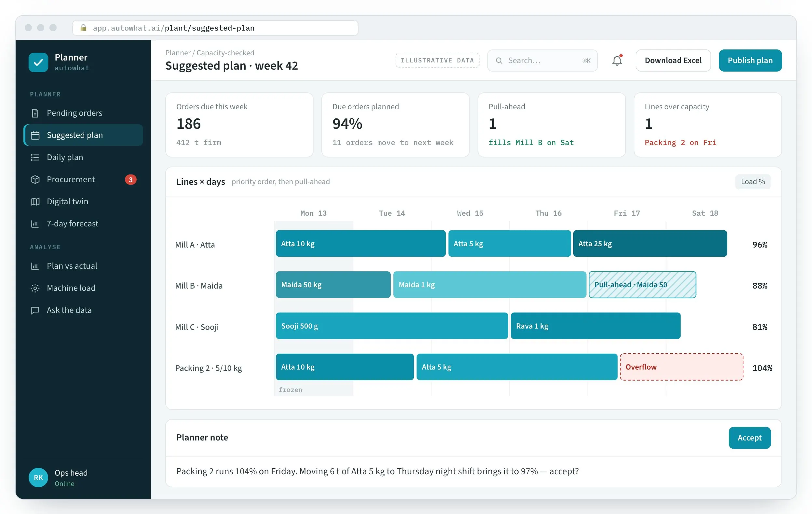Click the Wed 15 column header
The width and height of the screenshot is (812, 514).
[470, 213]
